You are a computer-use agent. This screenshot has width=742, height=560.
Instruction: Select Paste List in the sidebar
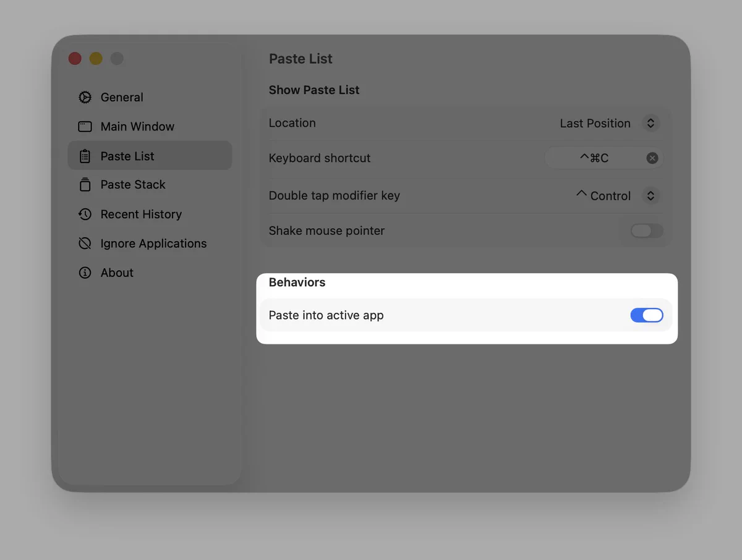pos(150,156)
